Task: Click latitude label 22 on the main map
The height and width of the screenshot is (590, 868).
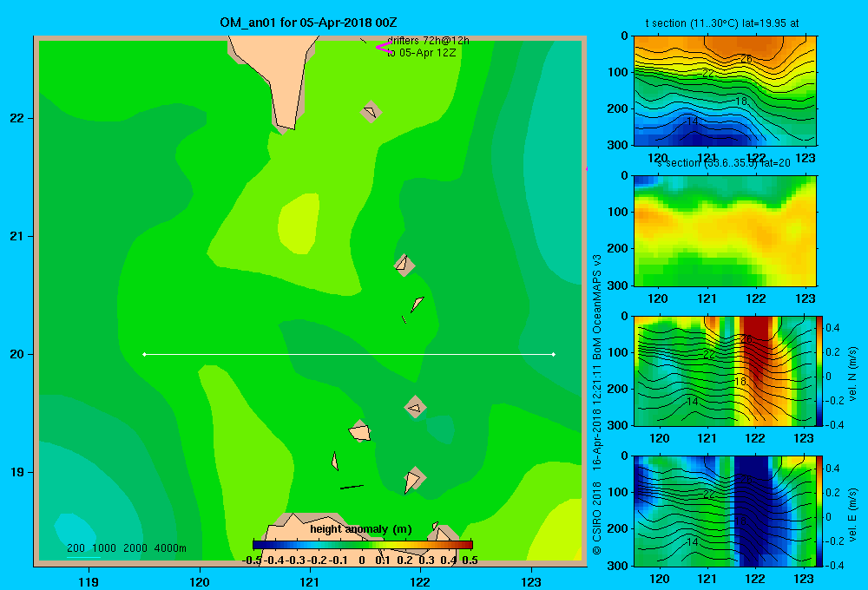Action: [16, 119]
